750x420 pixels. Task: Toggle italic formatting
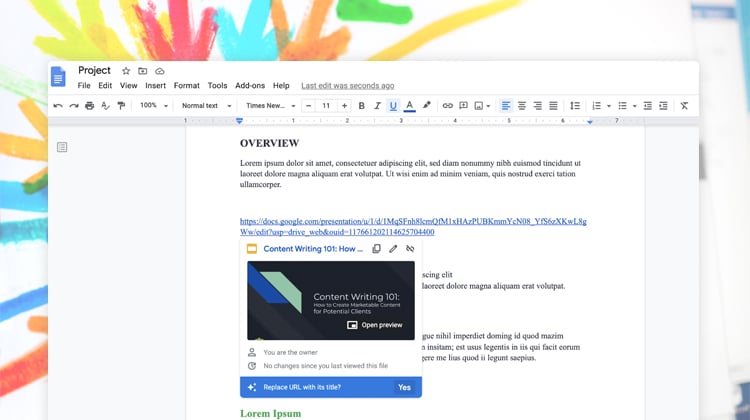click(x=377, y=106)
